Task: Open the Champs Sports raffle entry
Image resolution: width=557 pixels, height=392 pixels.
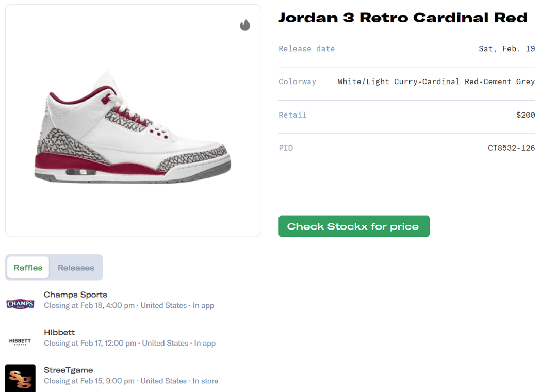Action: coord(75,295)
